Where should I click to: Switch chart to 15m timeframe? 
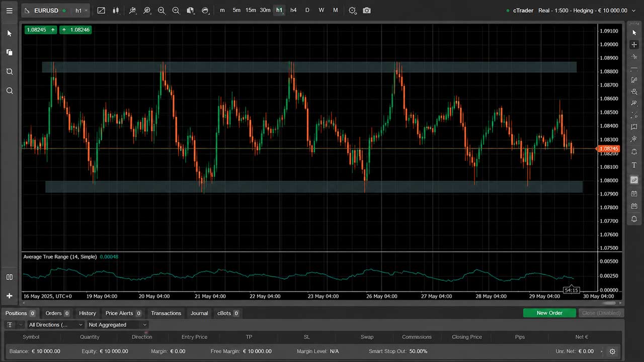pyautogui.click(x=251, y=11)
